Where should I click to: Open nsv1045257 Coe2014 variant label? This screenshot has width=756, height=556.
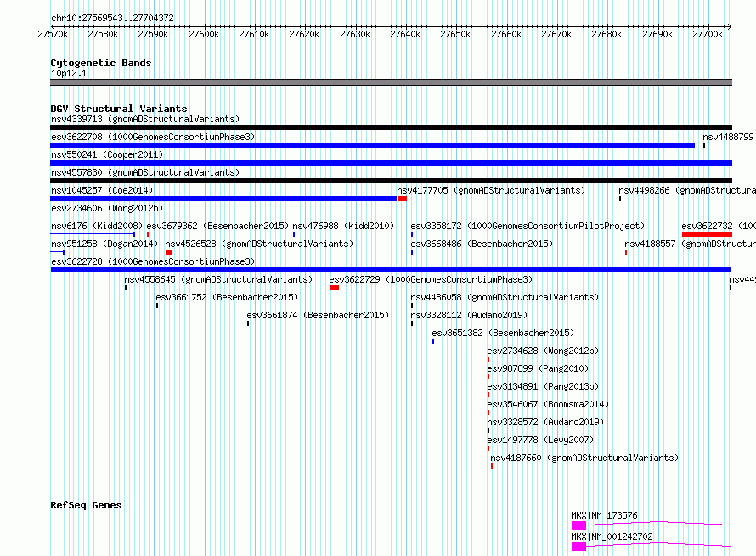pyautogui.click(x=102, y=190)
